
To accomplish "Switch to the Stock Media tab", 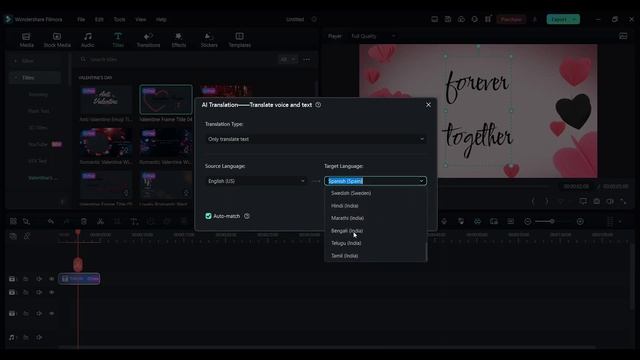I will point(57,40).
